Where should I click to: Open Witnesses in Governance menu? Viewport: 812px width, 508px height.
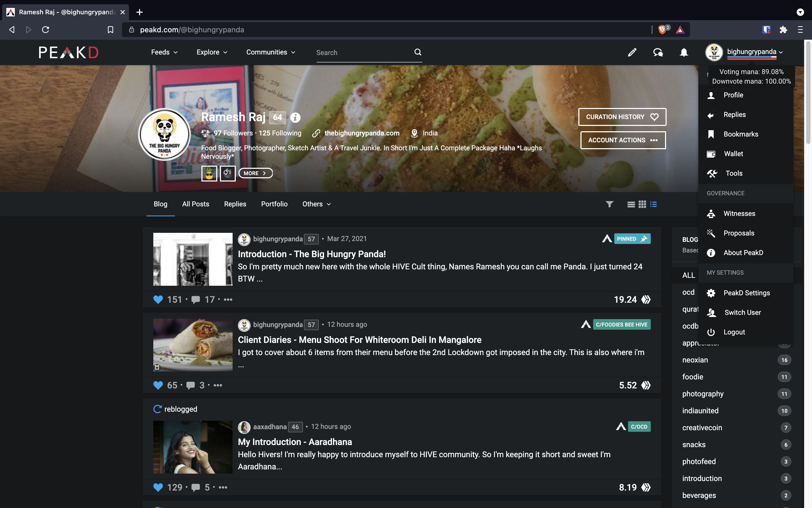746,213
